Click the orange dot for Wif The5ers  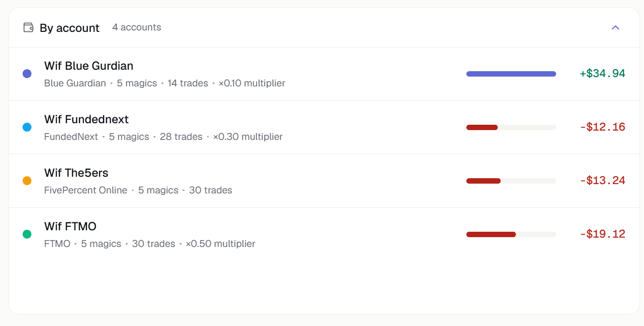pos(27,181)
